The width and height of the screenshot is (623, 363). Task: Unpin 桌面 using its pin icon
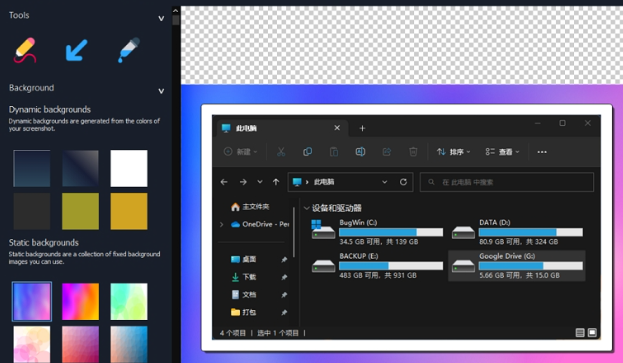(x=284, y=260)
